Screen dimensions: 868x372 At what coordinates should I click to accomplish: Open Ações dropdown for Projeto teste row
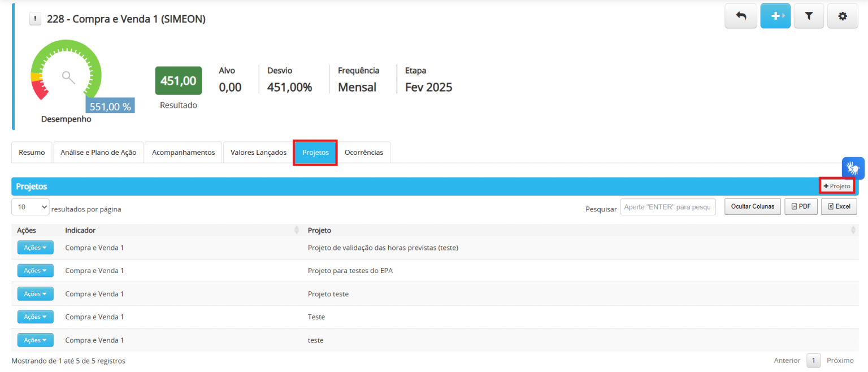[x=36, y=294]
